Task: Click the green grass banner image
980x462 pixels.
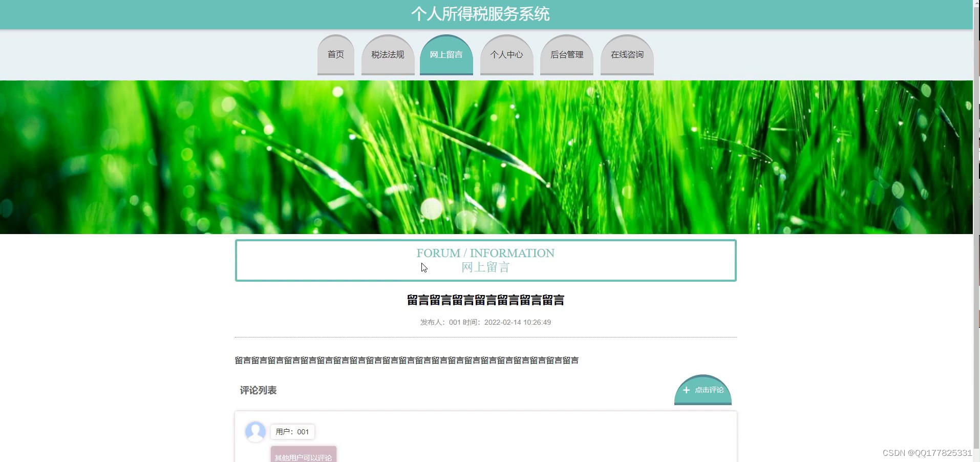Action: 486,156
